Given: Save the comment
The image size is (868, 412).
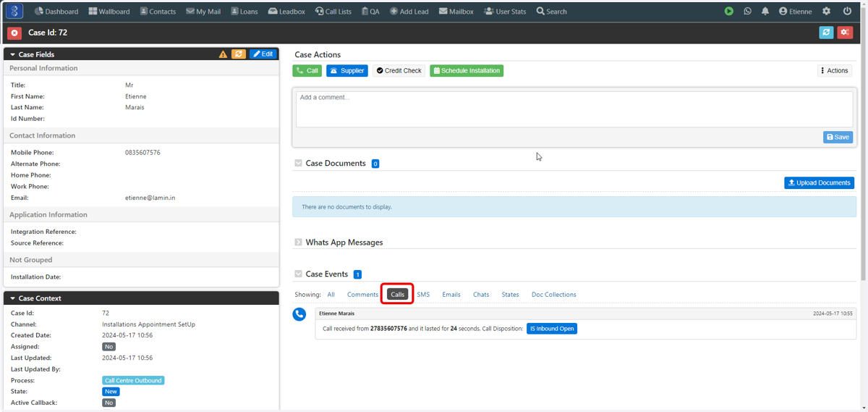Looking at the screenshot, I should (838, 137).
